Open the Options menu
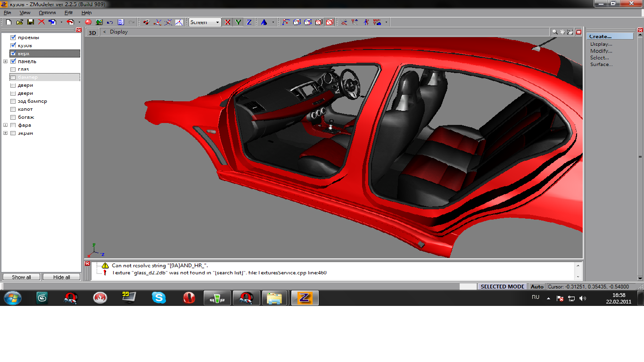This screenshot has width=644, height=362. [47, 13]
